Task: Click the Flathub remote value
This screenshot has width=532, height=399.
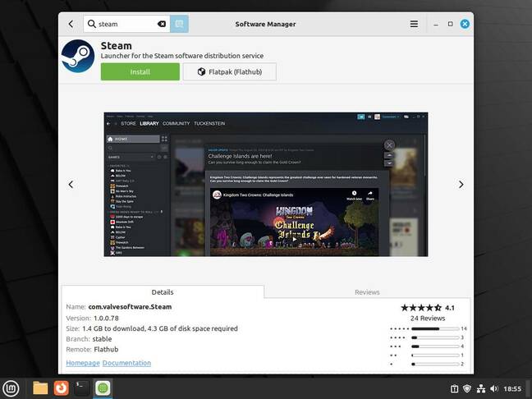Action: pos(106,350)
